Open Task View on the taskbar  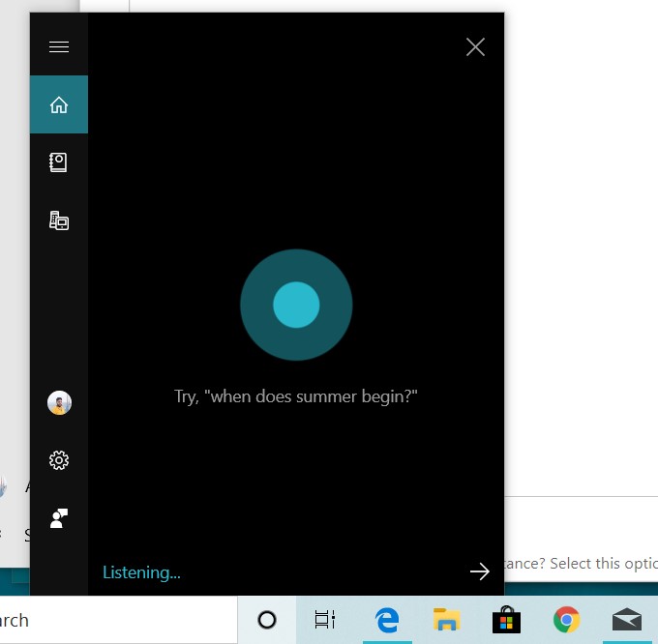[x=325, y=620]
